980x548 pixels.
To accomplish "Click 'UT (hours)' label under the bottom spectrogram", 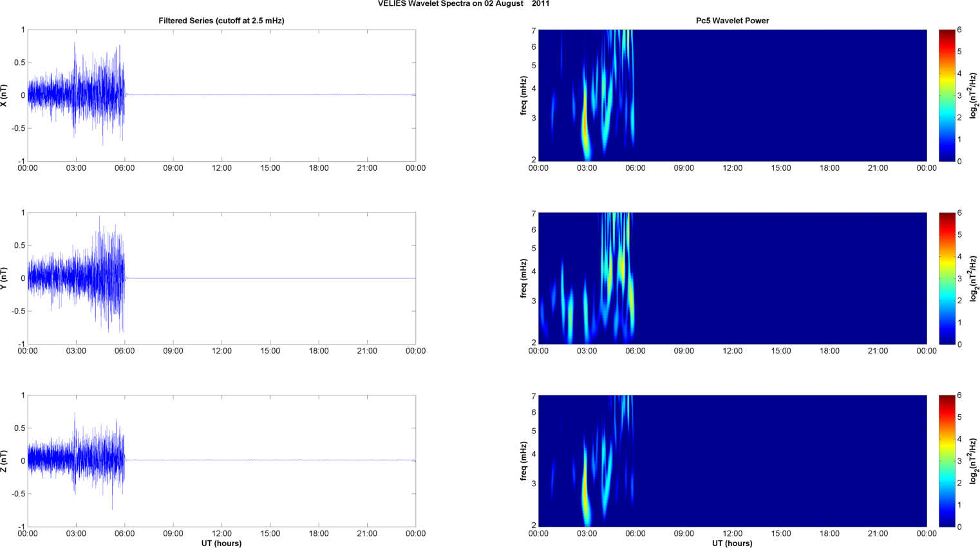I will click(x=732, y=543).
